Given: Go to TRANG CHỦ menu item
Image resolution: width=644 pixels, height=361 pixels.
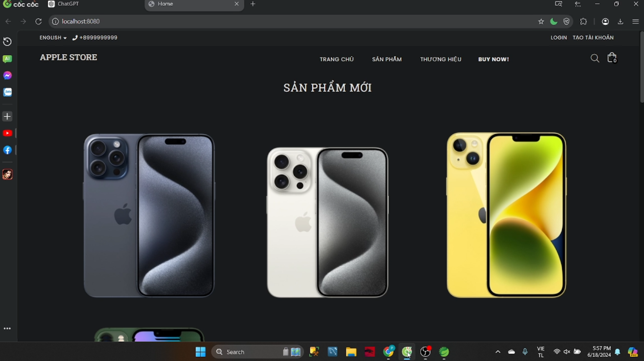Looking at the screenshot, I should click(337, 60).
